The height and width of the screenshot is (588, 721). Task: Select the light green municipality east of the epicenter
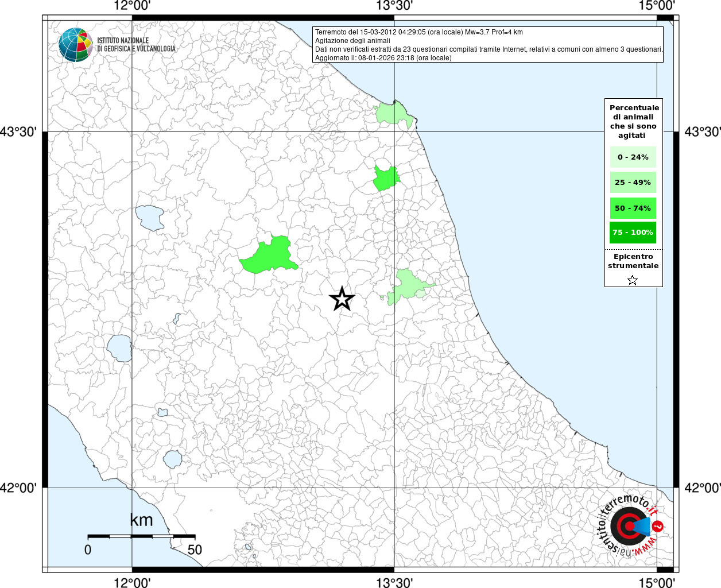409,285
